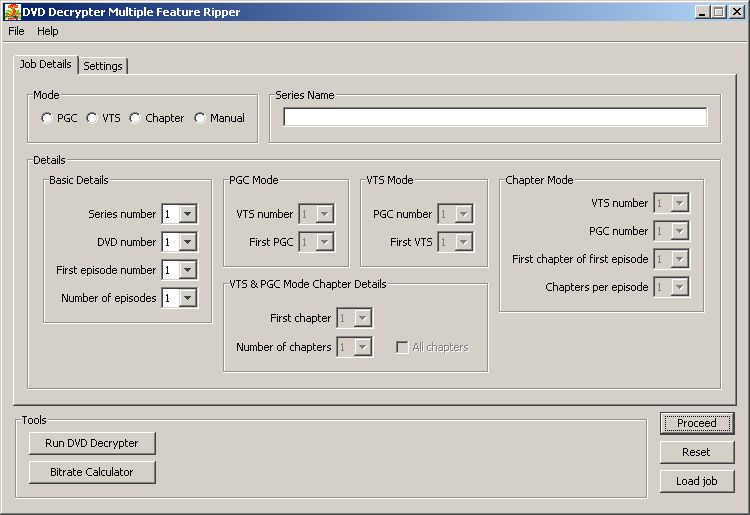
Task: Expand the Chapters per episode dropdown
Action: click(x=679, y=287)
